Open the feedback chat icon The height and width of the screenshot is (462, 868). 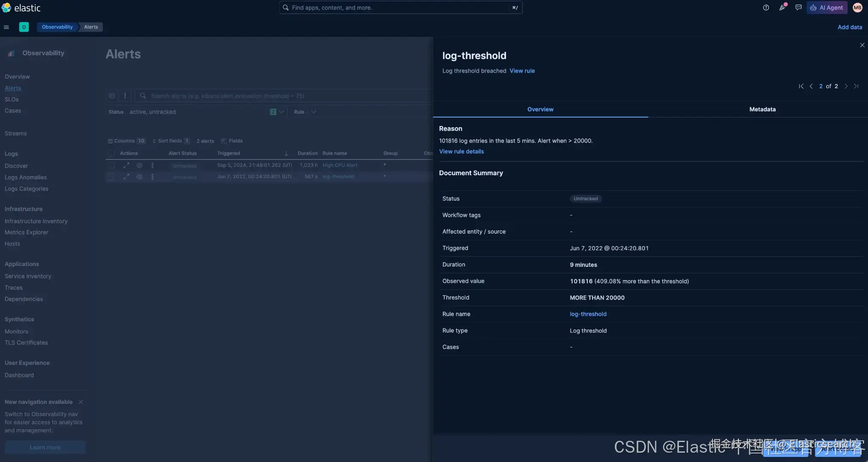click(798, 8)
